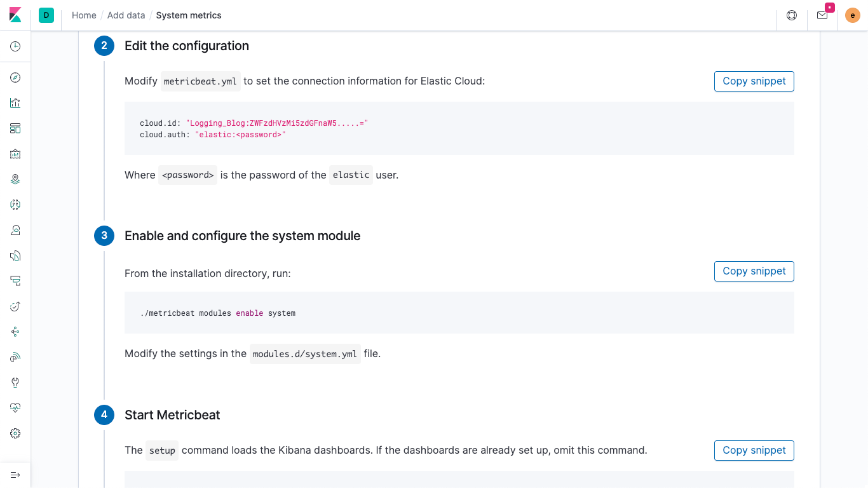The height and width of the screenshot is (488, 868).
Task: Click 'Edit the configuration' heading
Action: click(187, 46)
